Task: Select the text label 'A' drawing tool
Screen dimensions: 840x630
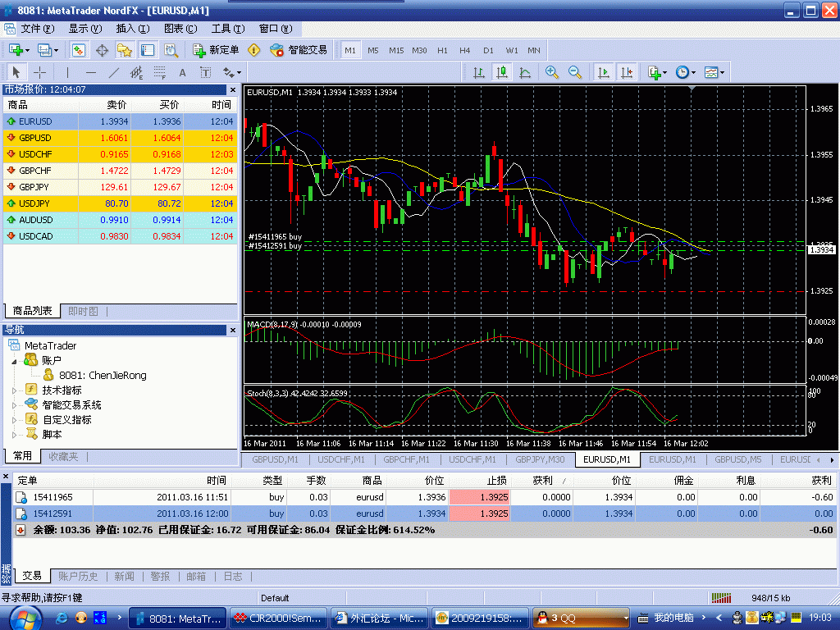Action: [x=182, y=72]
